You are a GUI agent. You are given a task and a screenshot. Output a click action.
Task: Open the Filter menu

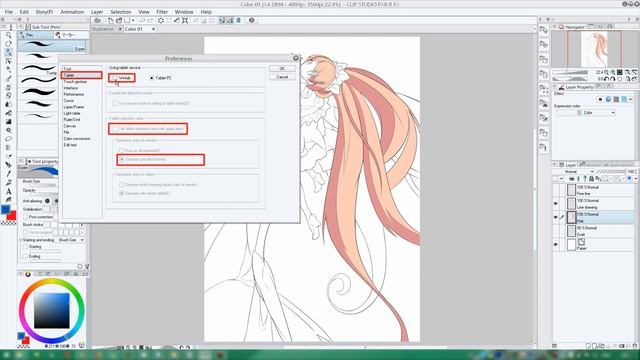pos(162,12)
